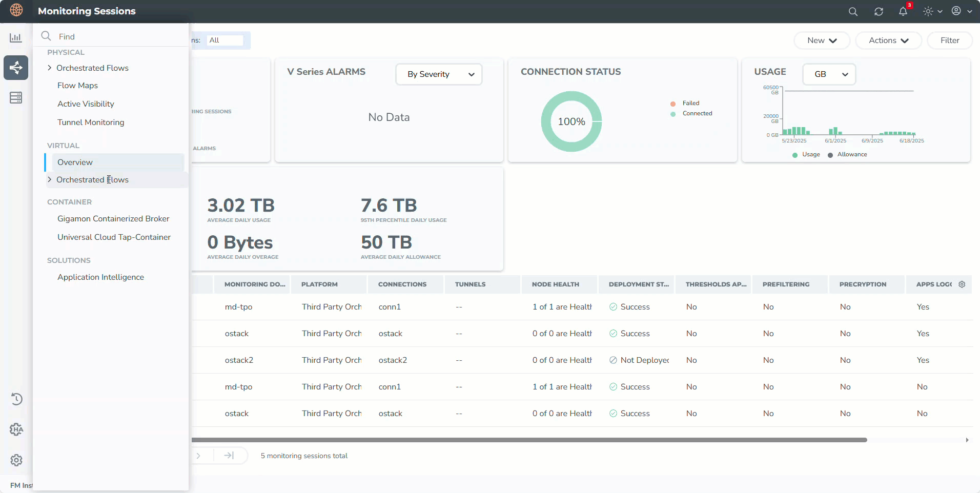Expand Virtual Orchestrated Flows

click(x=49, y=179)
